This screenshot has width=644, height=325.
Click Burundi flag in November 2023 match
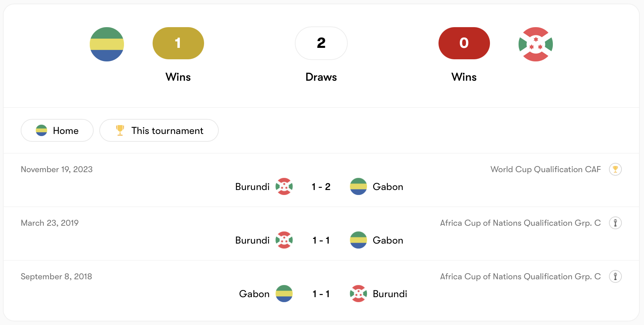pos(284,186)
